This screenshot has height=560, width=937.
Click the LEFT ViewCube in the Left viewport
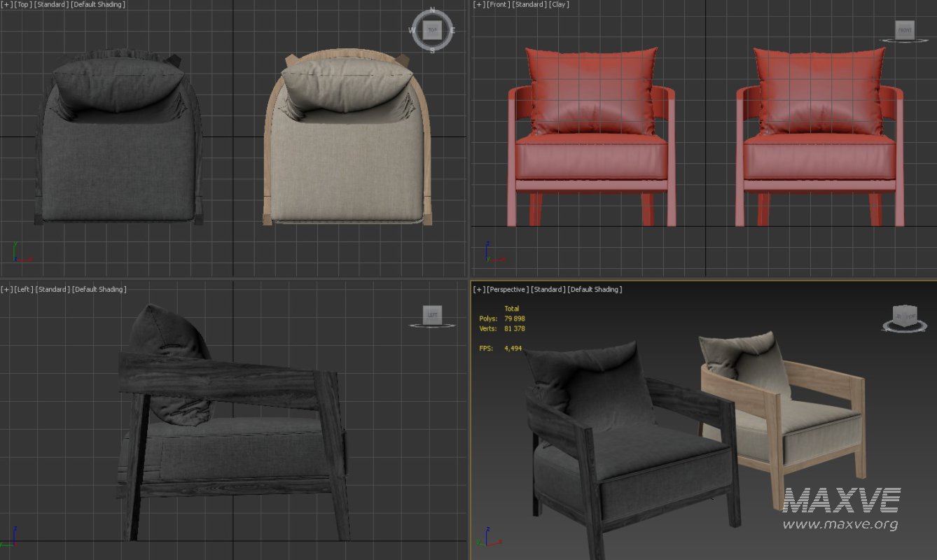432,316
